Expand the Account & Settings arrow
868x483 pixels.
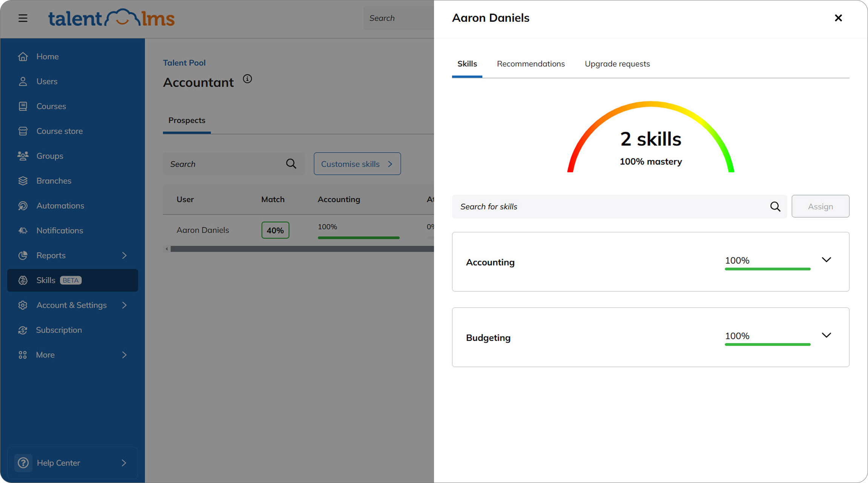pyautogui.click(x=124, y=305)
